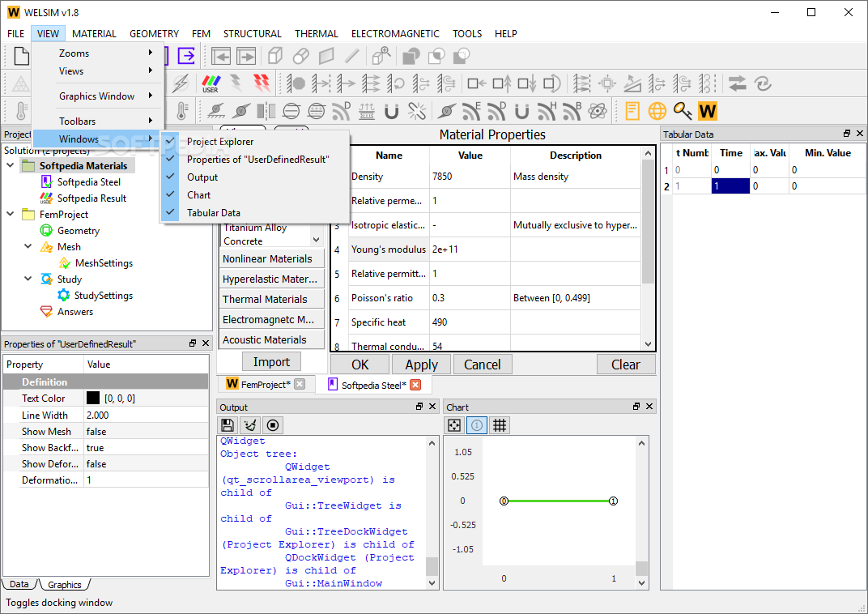Screen dimensions: 868x614
Task: Expand the Nonlinear Materials section
Action: tap(272, 258)
